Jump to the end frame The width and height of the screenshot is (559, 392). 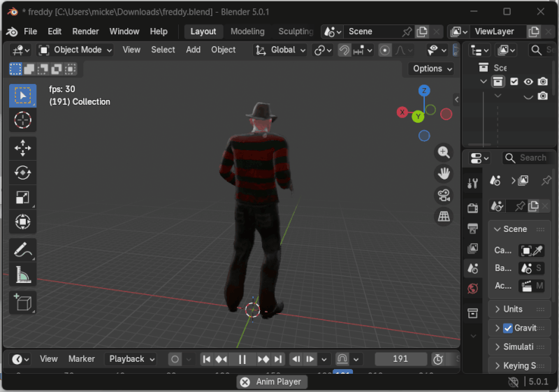coord(278,359)
